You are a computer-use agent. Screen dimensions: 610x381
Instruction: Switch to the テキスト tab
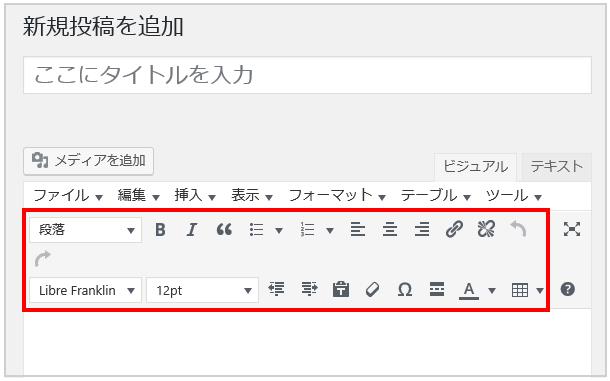(557, 167)
